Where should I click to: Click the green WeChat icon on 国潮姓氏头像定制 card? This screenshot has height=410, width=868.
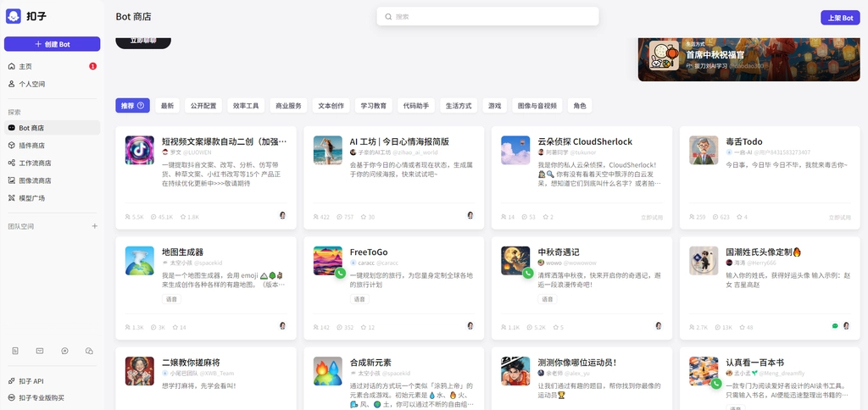coord(835,326)
